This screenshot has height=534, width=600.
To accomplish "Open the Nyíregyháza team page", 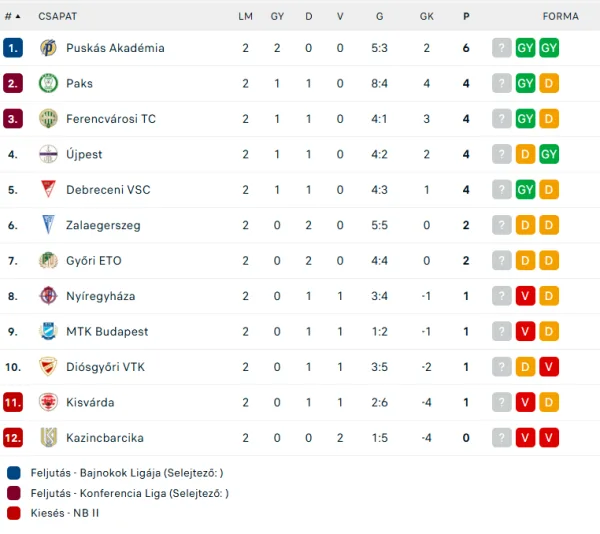I will (x=100, y=296).
